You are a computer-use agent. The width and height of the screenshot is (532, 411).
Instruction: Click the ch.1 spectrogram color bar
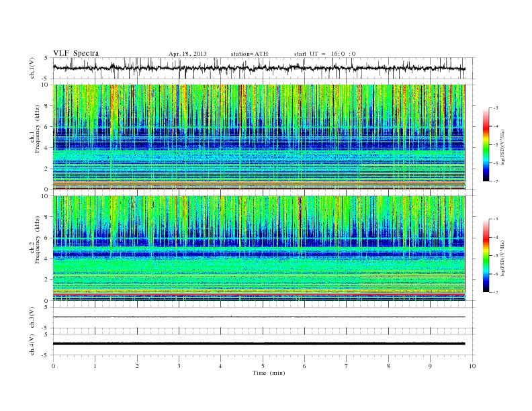tap(486, 145)
